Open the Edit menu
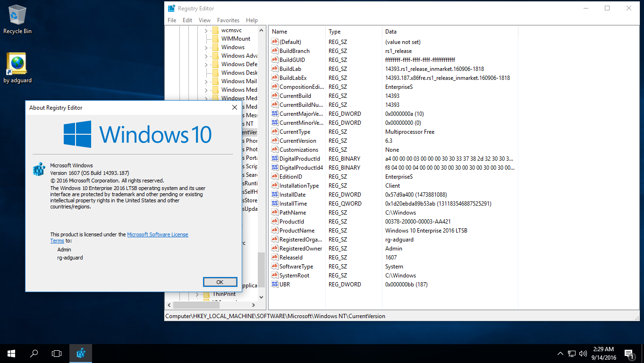Viewport: 644px width, 363px height. click(x=187, y=20)
